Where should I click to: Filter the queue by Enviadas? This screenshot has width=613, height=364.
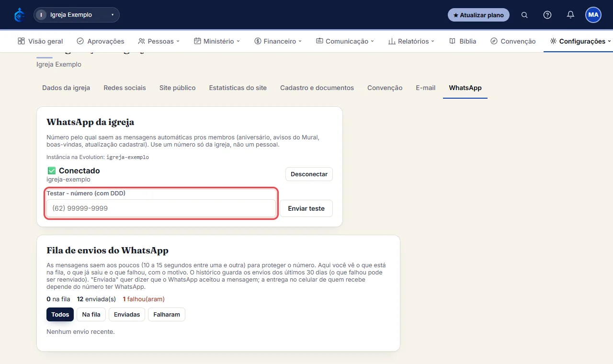tap(127, 315)
